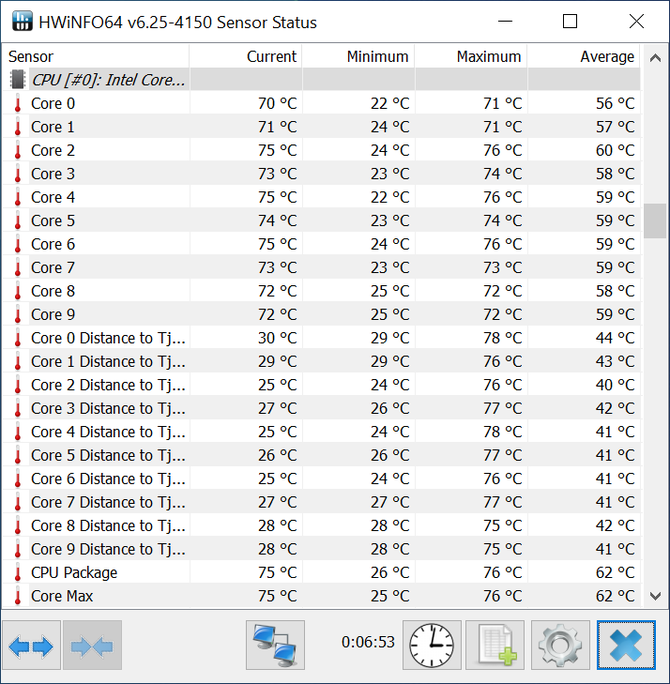Viewport: 670px width, 684px height.
Task: Minimize the HWiNFO64 Sensor Status window
Action: [505, 21]
